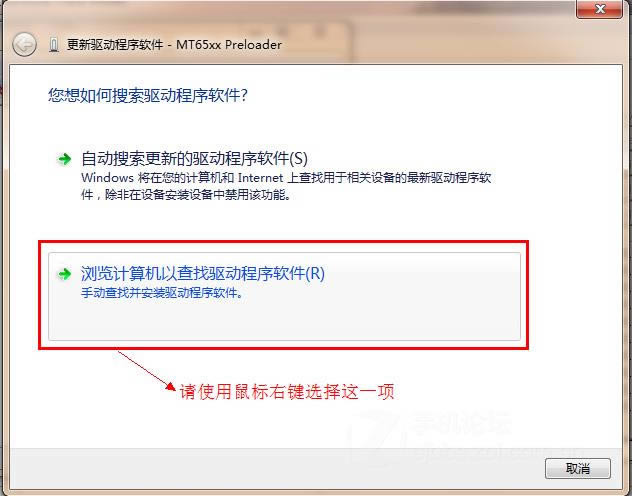Click the back arrow button in title bar
Screen dimensions: 632x496
[x=24, y=44]
